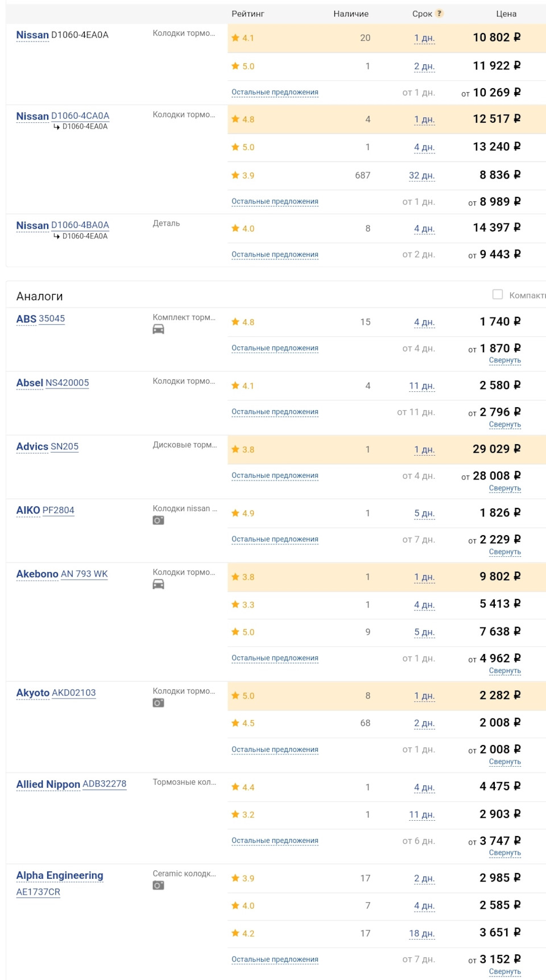Open the camera icon for Alpha Engineering AE1737CR
Image resolution: width=546 pixels, height=980 pixels.
tap(158, 886)
